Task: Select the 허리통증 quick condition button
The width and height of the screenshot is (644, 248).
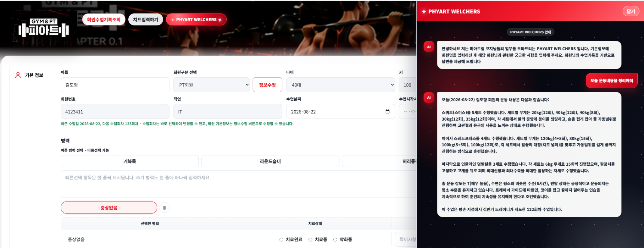Action: (379, 161)
